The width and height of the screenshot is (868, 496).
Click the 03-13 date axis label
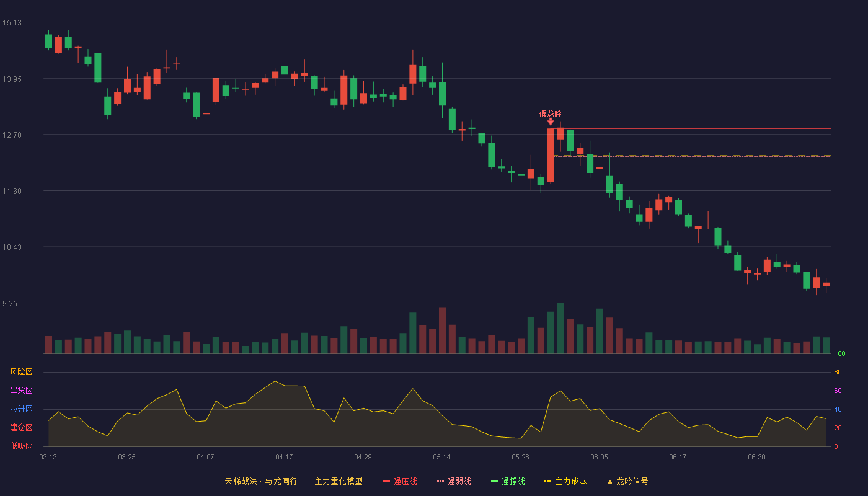point(48,457)
